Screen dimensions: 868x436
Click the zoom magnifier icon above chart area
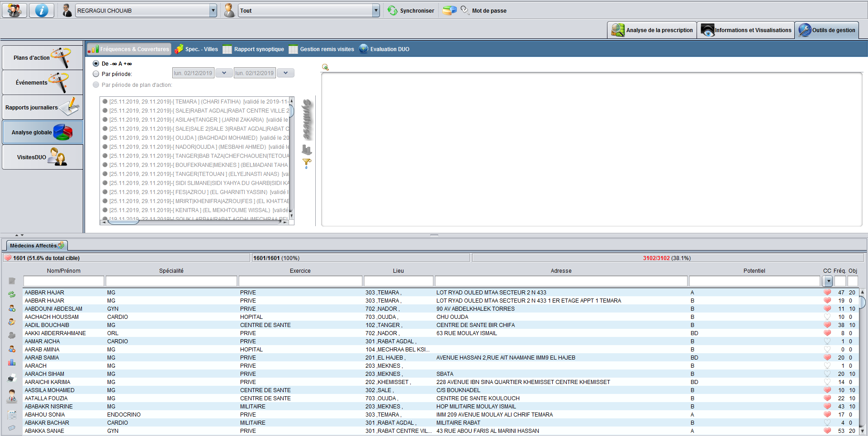coord(325,67)
